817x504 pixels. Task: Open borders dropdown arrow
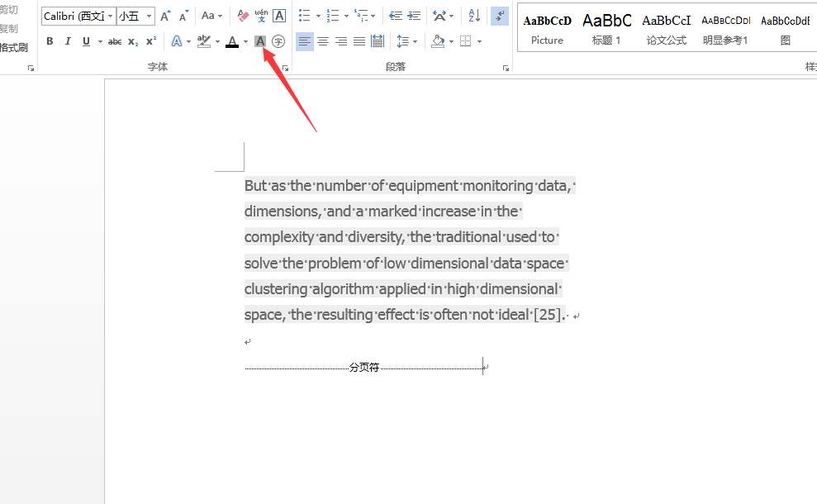[x=479, y=41]
